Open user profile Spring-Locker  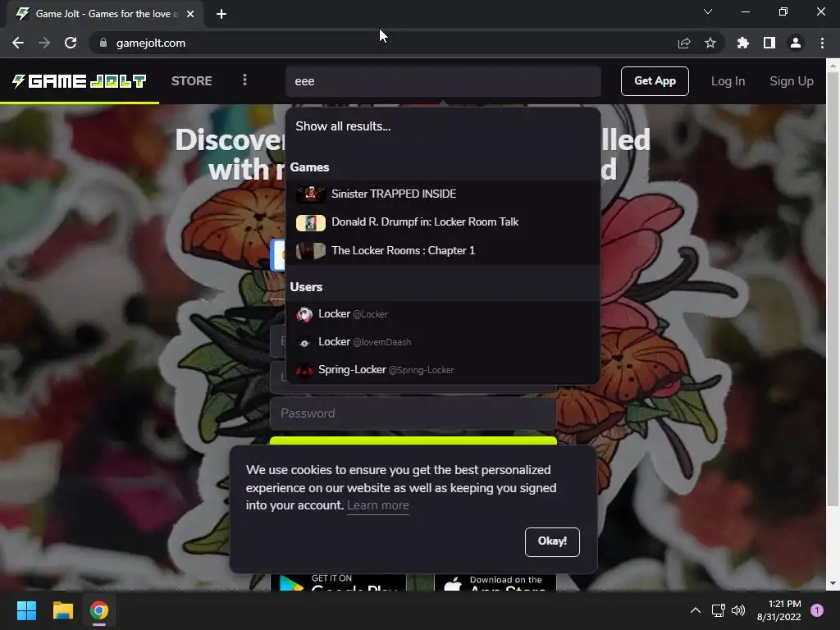point(442,370)
